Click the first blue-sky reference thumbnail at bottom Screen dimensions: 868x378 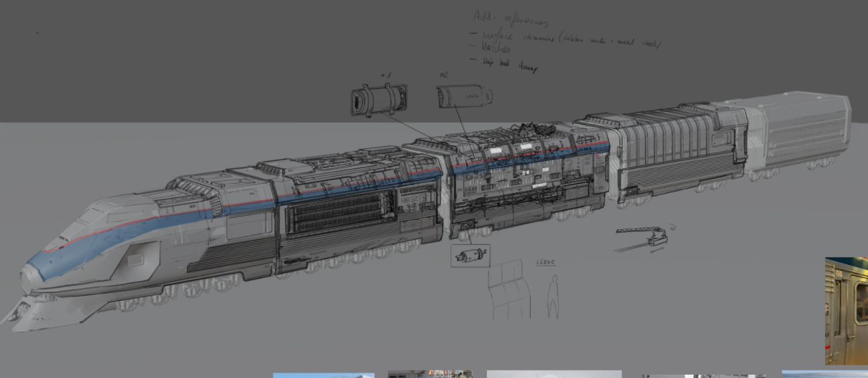(x=323, y=375)
